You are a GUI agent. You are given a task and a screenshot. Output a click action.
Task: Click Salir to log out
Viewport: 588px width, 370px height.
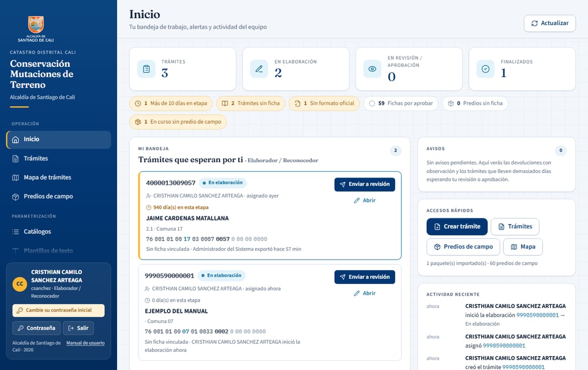coord(79,328)
